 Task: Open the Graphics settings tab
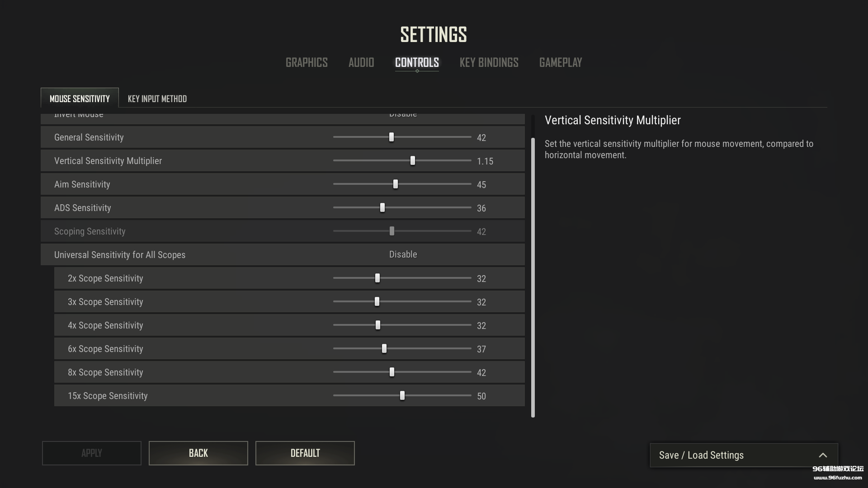307,62
